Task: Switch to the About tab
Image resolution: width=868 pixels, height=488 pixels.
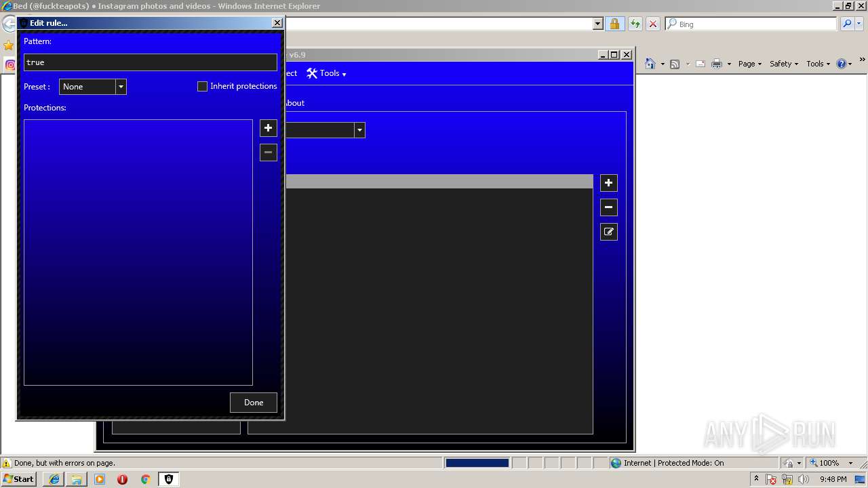Action: [x=294, y=103]
